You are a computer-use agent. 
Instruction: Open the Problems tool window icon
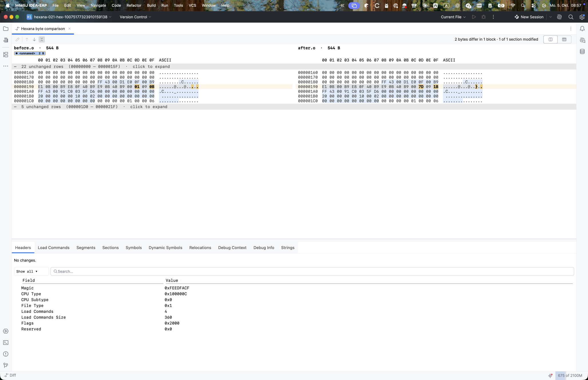(x=6, y=354)
